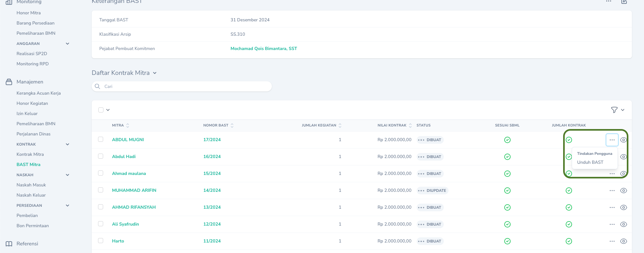Tick the select-all checkbox in table header
The height and width of the screenshot is (253, 644).
coord(101,110)
